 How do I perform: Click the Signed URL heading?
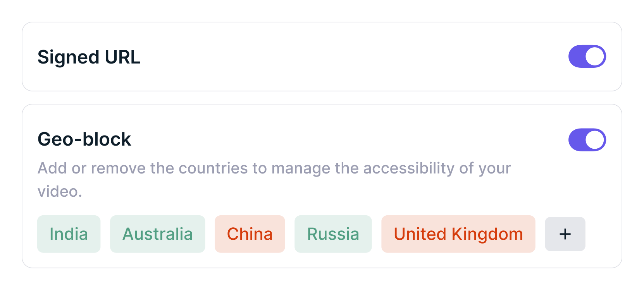[89, 57]
